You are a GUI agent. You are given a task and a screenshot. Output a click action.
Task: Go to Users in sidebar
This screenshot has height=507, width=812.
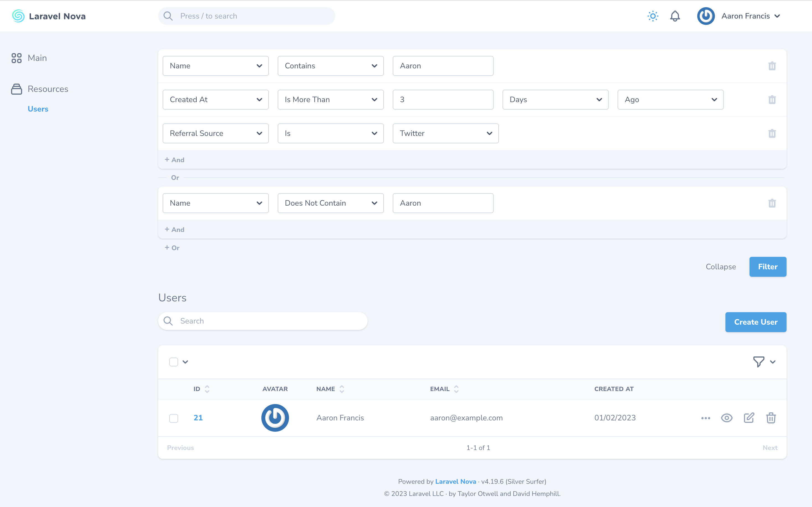(38, 109)
